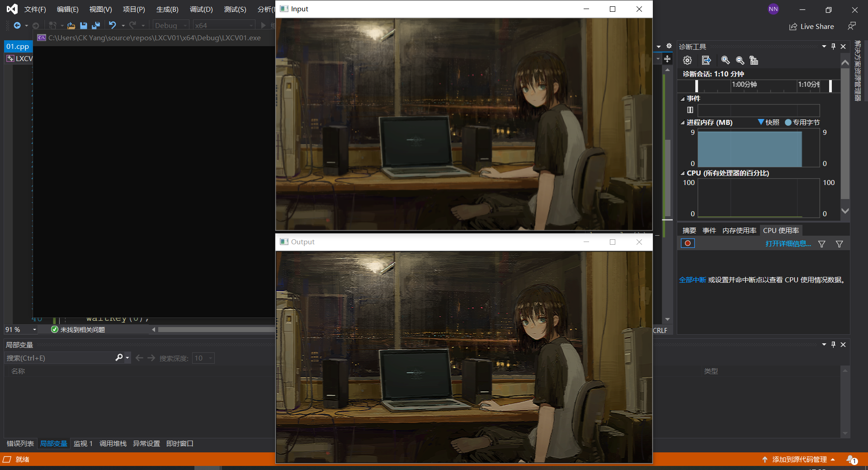Switch to the summary (摘要) tab
Viewport: 868px width, 470px height.
pyautogui.click(x=689, y=230)
